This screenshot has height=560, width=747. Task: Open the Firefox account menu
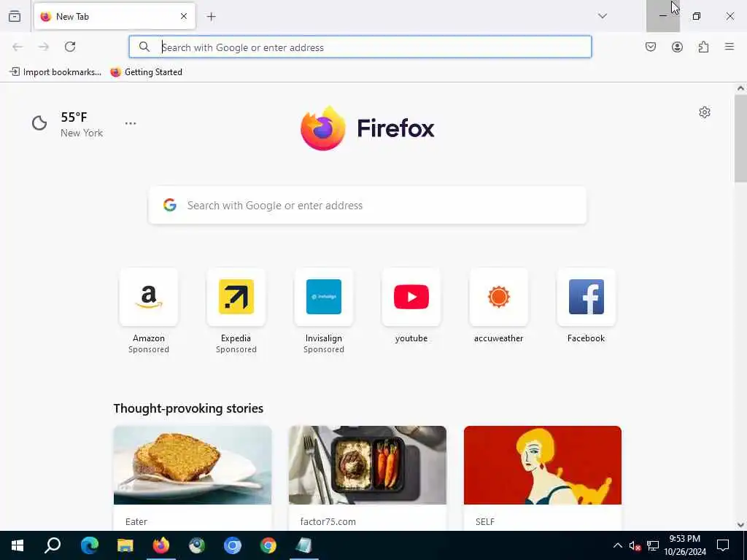677,47
